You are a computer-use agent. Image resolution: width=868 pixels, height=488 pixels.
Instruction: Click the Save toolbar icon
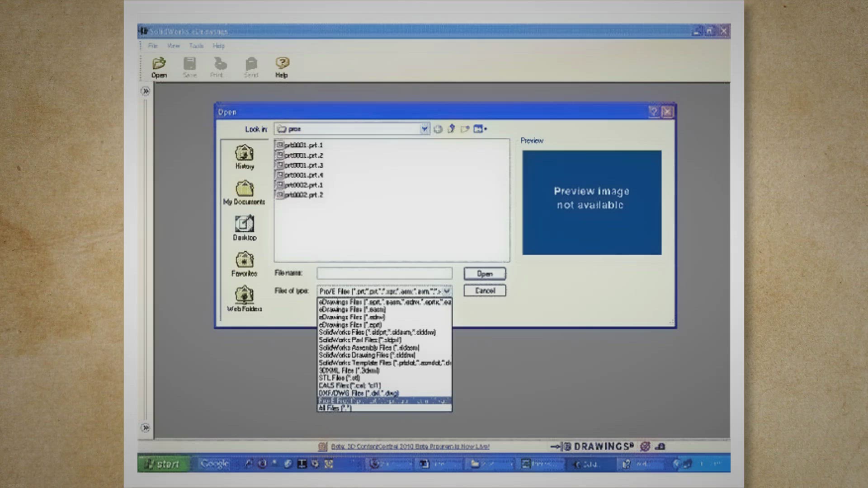(190, 68)
